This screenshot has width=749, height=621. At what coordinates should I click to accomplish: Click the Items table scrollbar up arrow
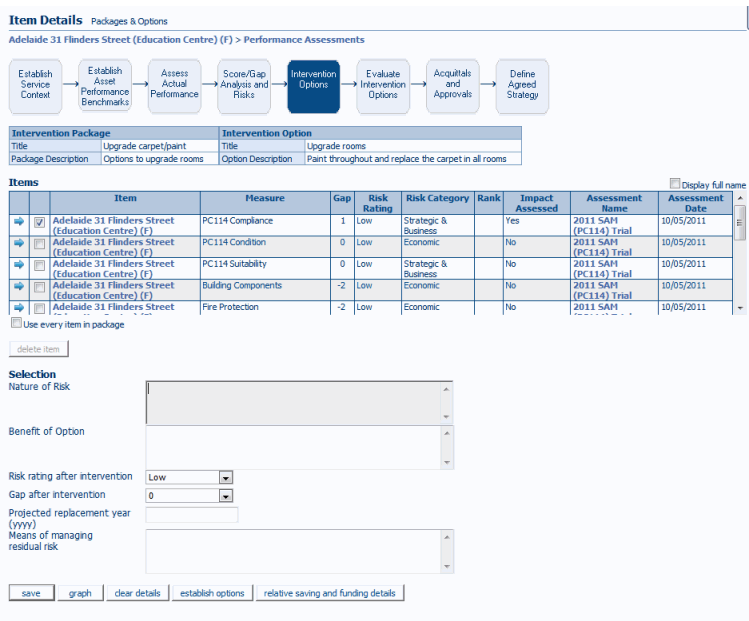pos(740,198)
